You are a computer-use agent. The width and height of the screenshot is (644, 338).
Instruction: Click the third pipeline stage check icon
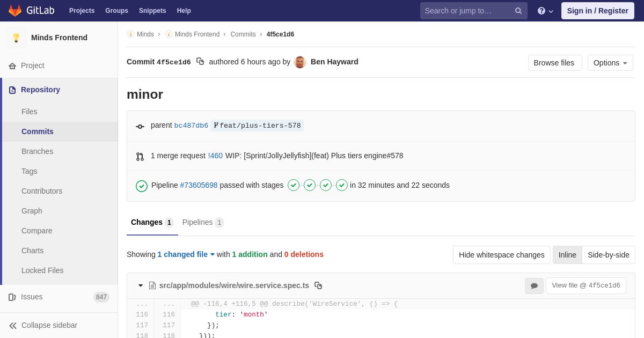tap(326, 185)
